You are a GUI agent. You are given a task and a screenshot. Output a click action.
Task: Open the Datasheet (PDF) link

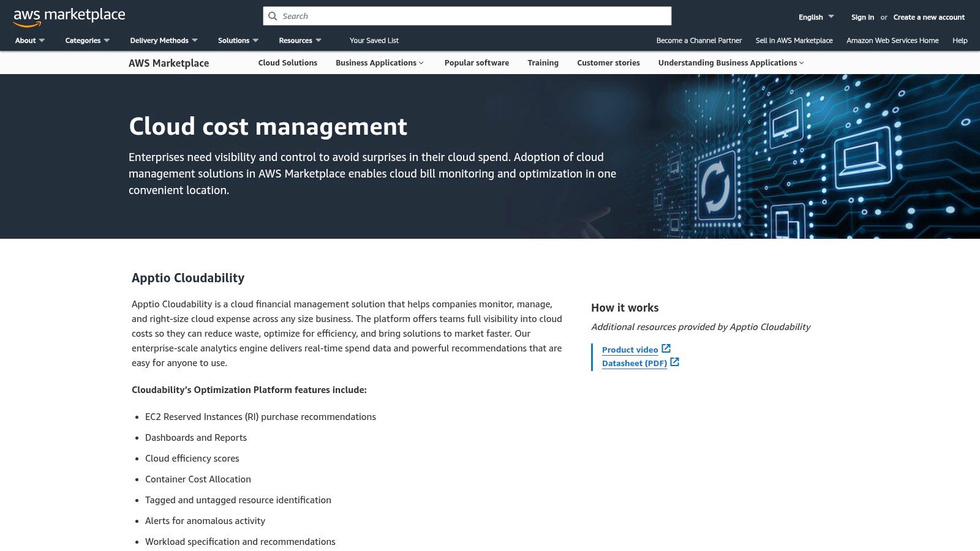pyautogui.click(x=635, y=363)
